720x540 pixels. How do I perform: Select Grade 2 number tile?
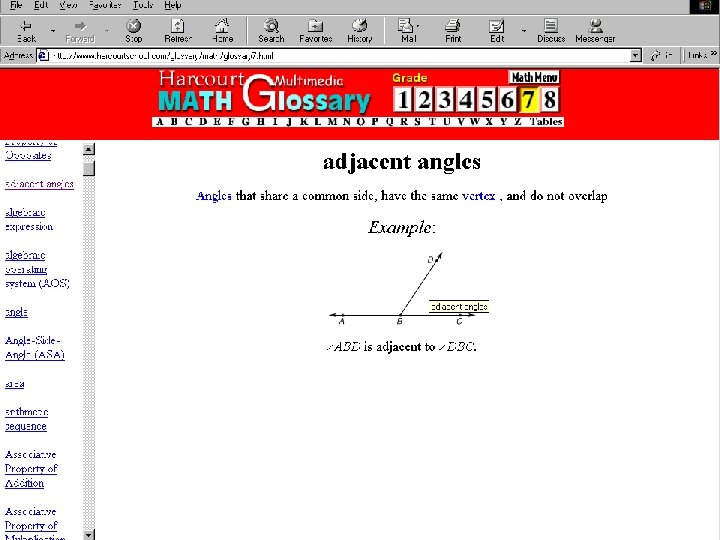click(x=424, y=100)
